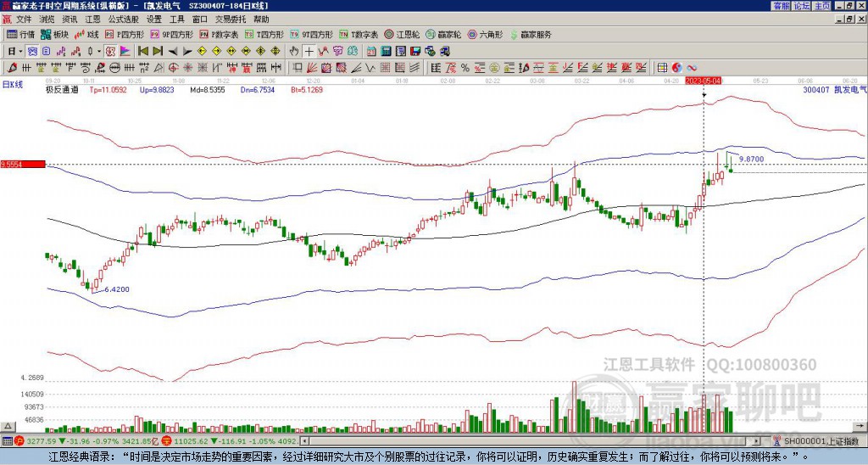Click the save floppy disk icon
The image size is (868, 465).
pyautogui.click(x=415, y=52)
